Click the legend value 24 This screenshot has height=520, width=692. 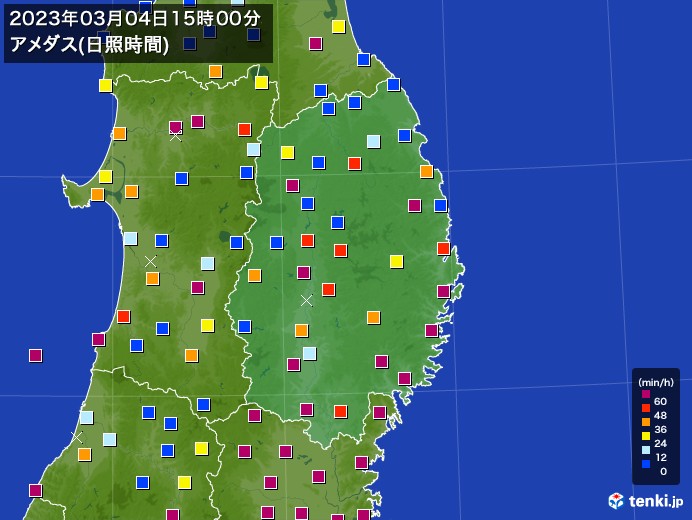pyautogui.click(x=660, y=443)
